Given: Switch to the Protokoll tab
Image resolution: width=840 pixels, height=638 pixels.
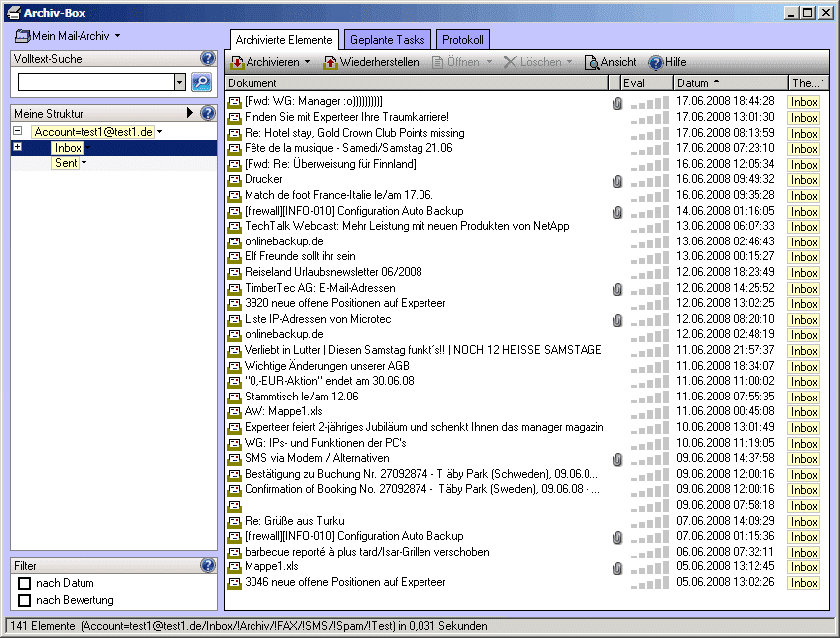Looking at the screenshot, I should tap(463, 40).
